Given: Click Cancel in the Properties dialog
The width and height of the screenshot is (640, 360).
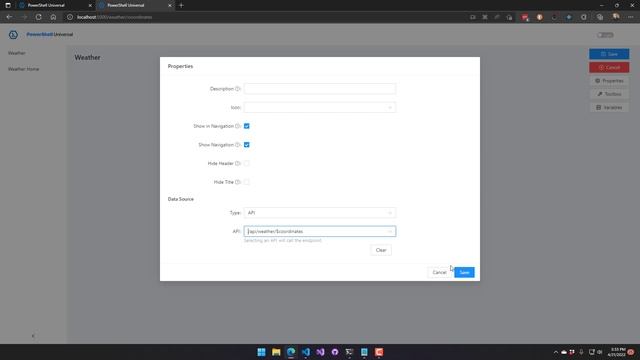Looking at the screenshot, I should point(439,272).
